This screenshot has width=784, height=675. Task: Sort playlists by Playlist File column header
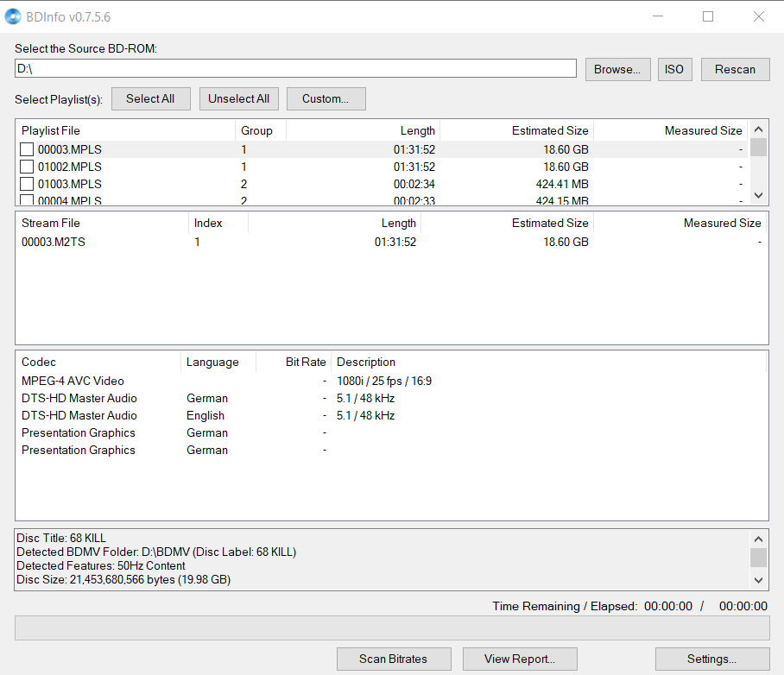125,130
